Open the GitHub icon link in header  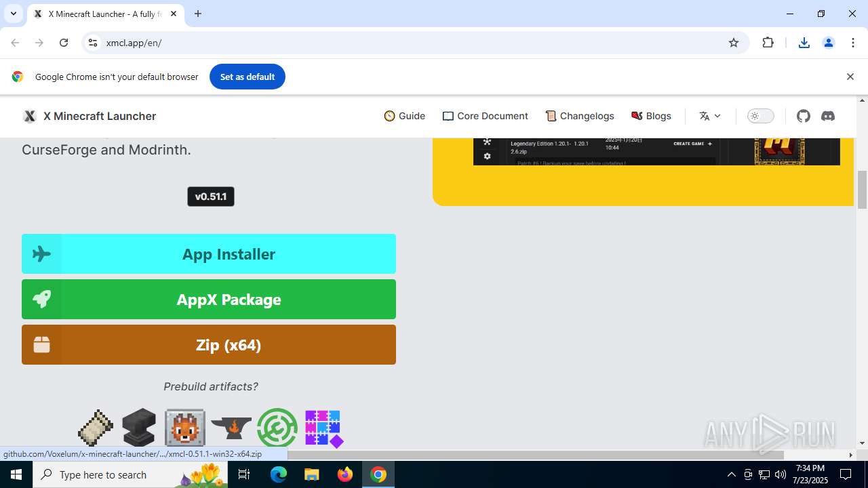coord(804,116)
